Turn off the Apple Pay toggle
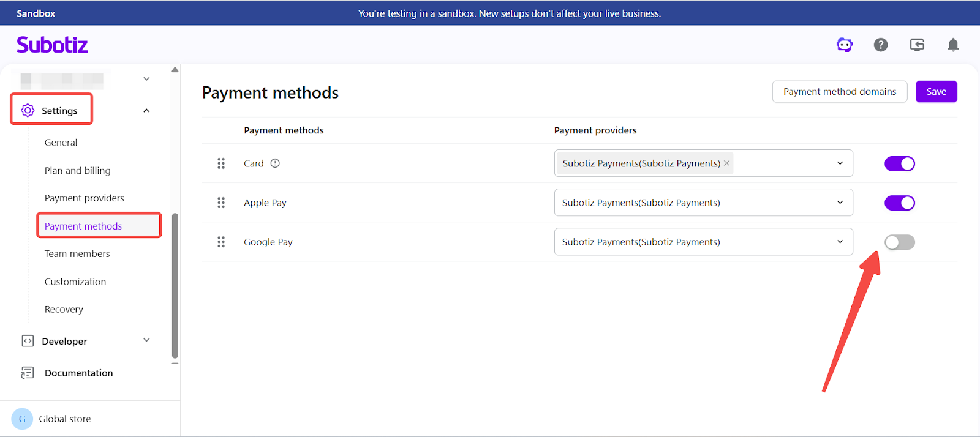Viewport: 980px width, 437px height. click(899, 203)
